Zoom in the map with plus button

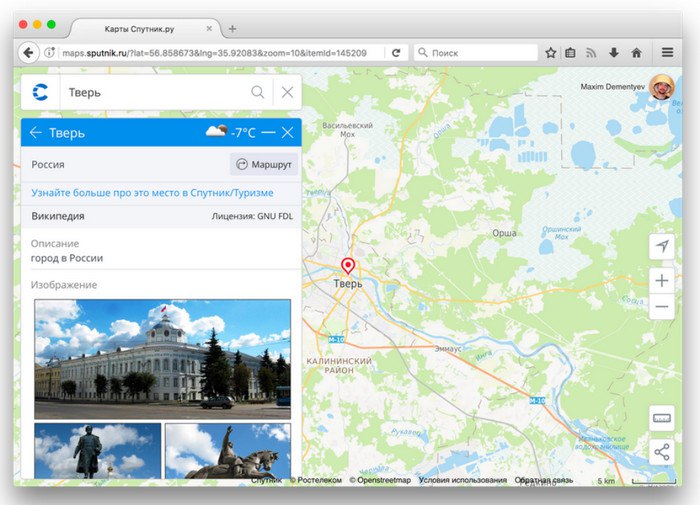662,280
